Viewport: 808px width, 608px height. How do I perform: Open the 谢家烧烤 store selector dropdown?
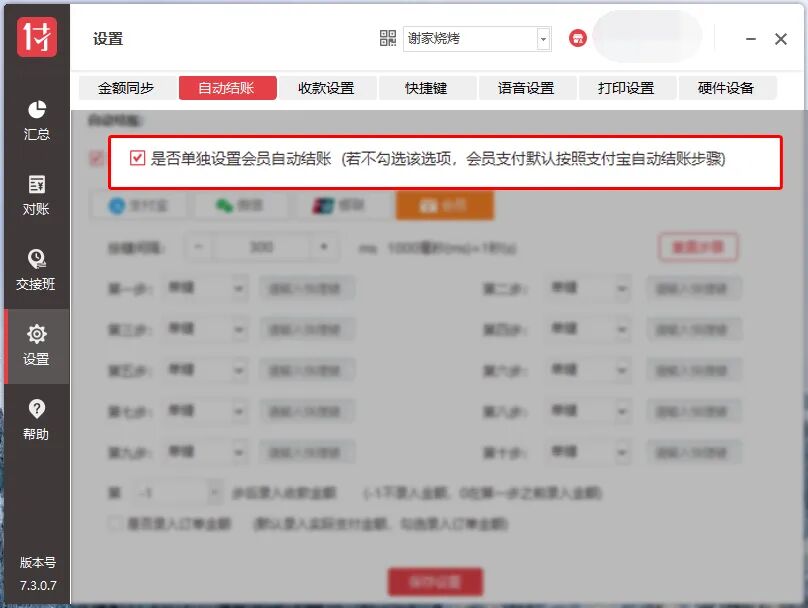(477, 38)
